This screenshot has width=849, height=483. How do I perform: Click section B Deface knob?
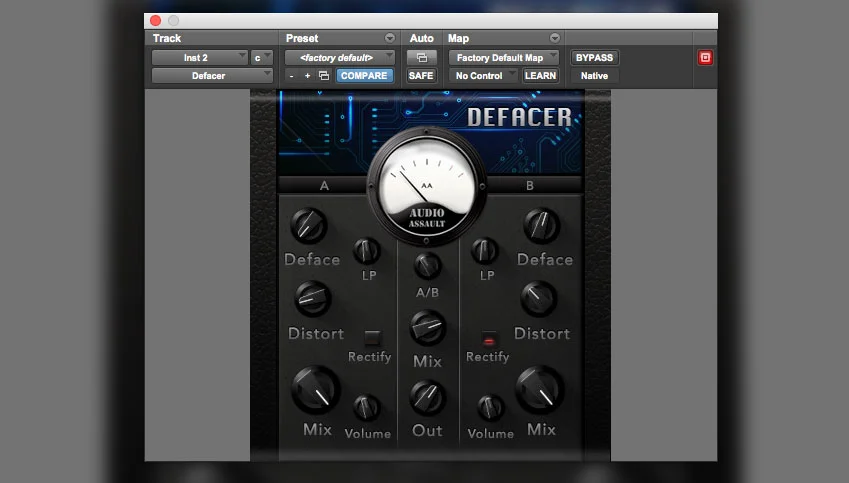coord(541,226)
